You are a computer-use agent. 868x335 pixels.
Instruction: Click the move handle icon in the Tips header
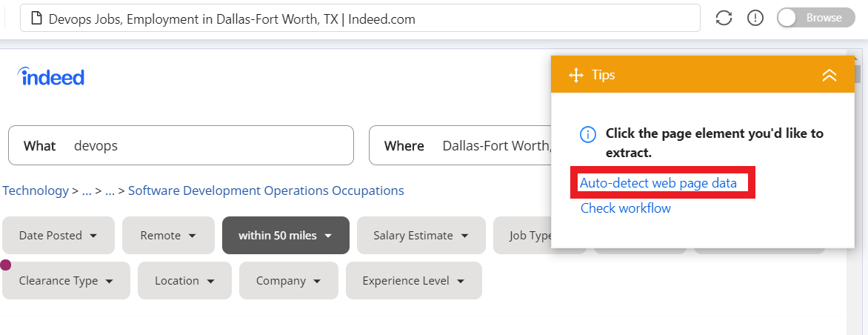(576, 75)
